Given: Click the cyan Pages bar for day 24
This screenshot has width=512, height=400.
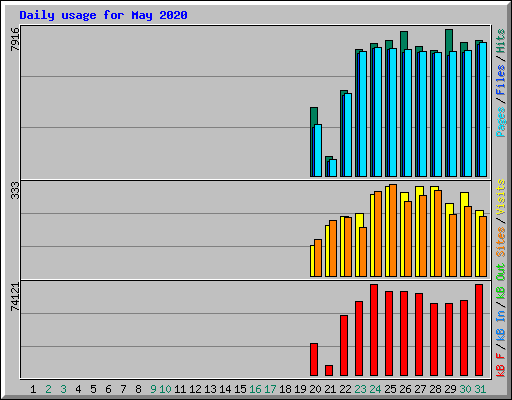Looking at the screenshot, I should (378, 112).
